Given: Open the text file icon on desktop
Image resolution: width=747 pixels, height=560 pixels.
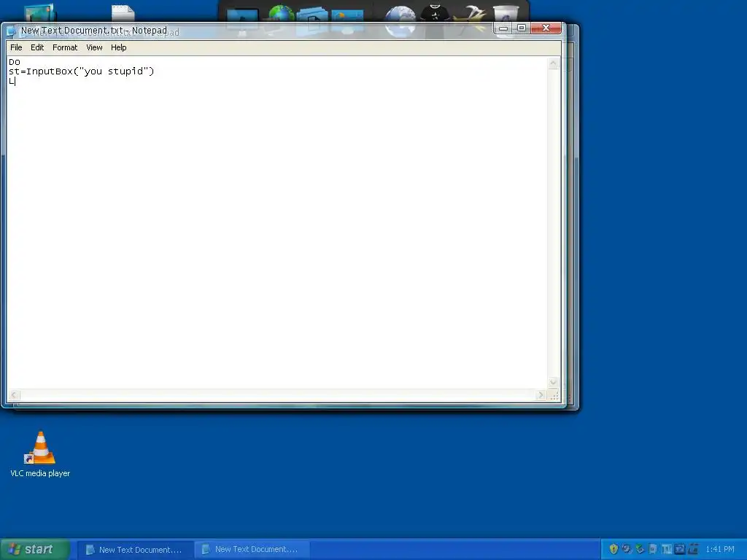Looking at the screenshot, I should (123, 13).
